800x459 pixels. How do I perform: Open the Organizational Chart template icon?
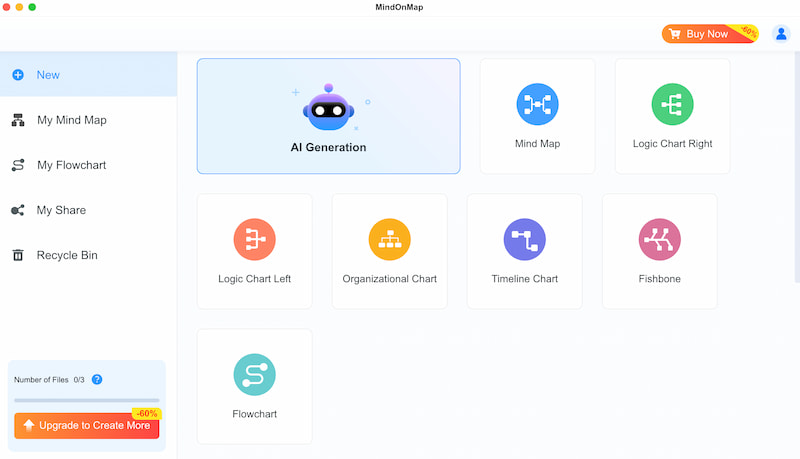pos(389,239)
